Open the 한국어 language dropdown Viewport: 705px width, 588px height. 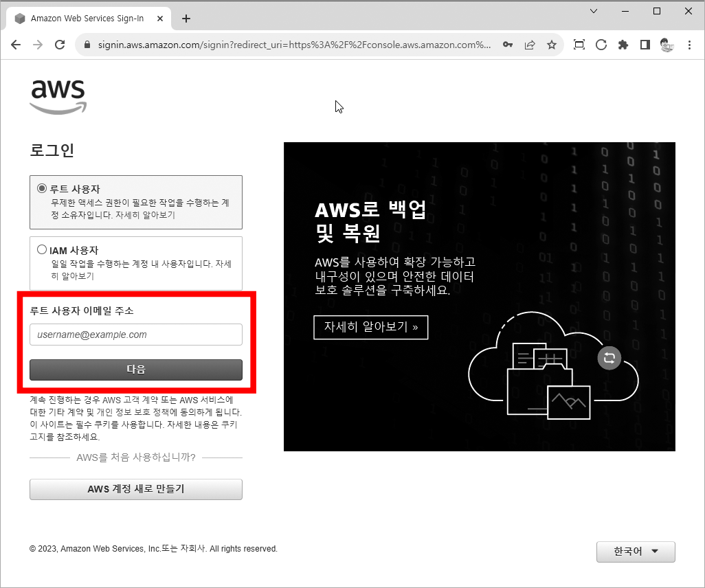(x=636, y=552)
